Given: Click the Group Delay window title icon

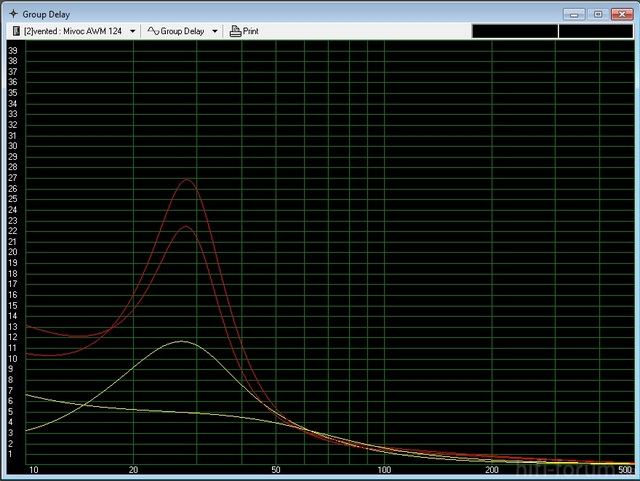Looking at the screenshot, I should [13, 14].
